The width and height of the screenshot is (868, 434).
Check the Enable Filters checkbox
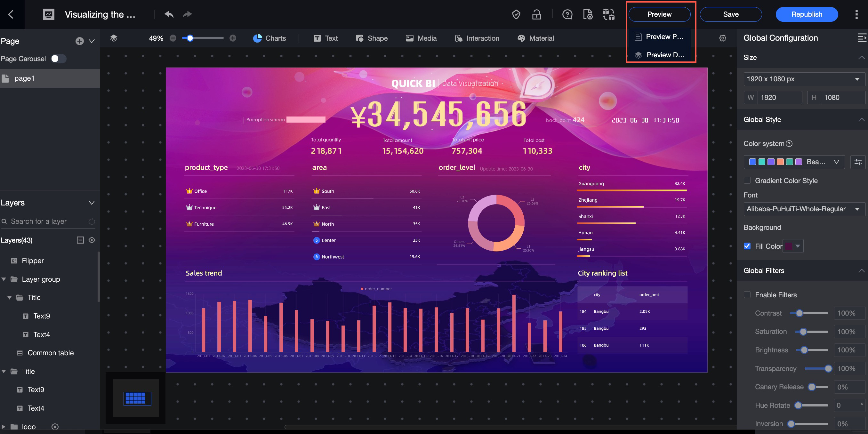tap(747, 295)
